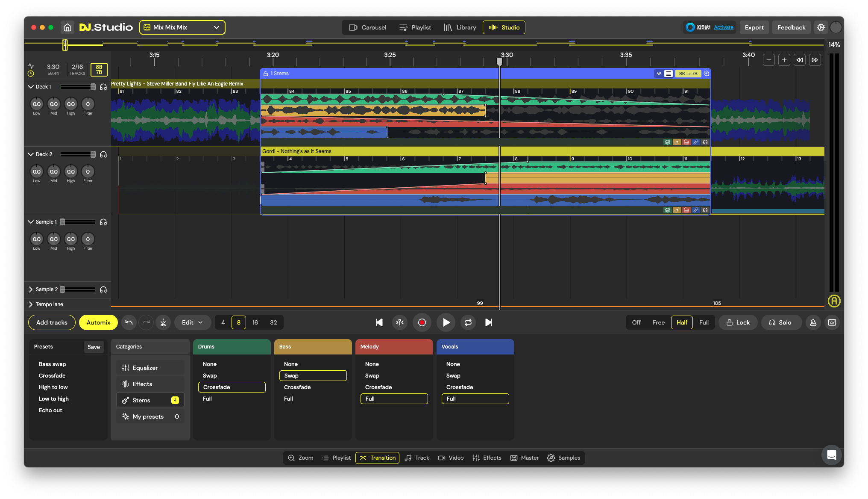Activate the split scissors tool

pyautogui.click(x=163, y=322)
